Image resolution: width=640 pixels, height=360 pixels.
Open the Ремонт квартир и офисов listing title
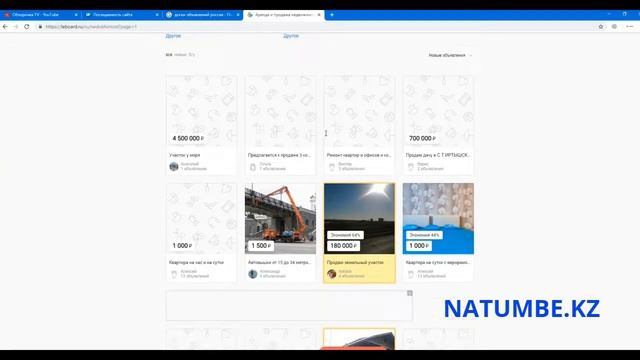click(359, 155)
